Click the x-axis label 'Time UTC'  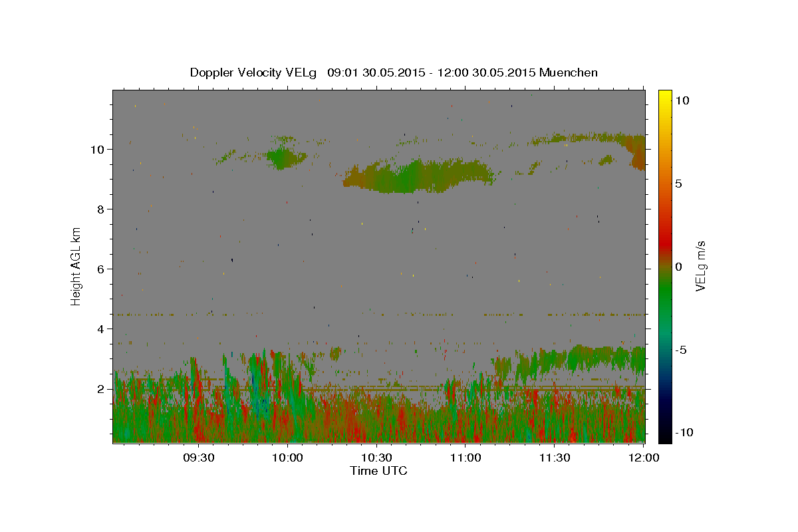click(x=378, y=471)
